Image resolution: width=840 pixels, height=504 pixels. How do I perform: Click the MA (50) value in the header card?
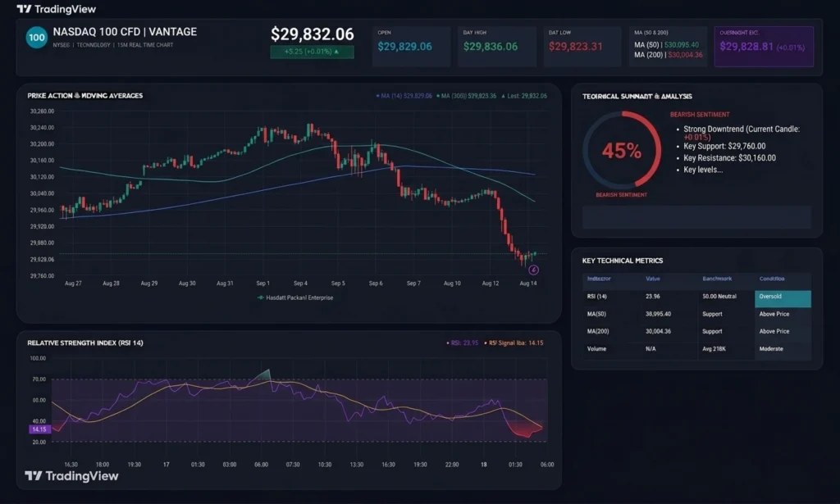pyautogui.click(x=682, y=45)
